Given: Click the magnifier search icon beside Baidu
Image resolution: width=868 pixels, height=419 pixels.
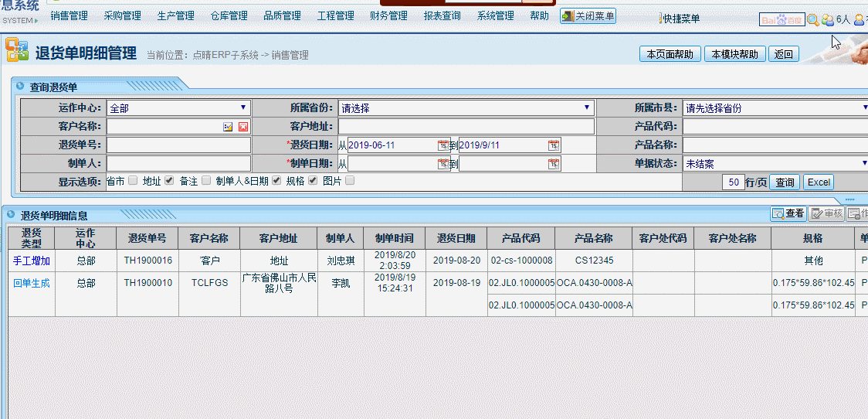Looking at the screenshot, I should 812,20.
